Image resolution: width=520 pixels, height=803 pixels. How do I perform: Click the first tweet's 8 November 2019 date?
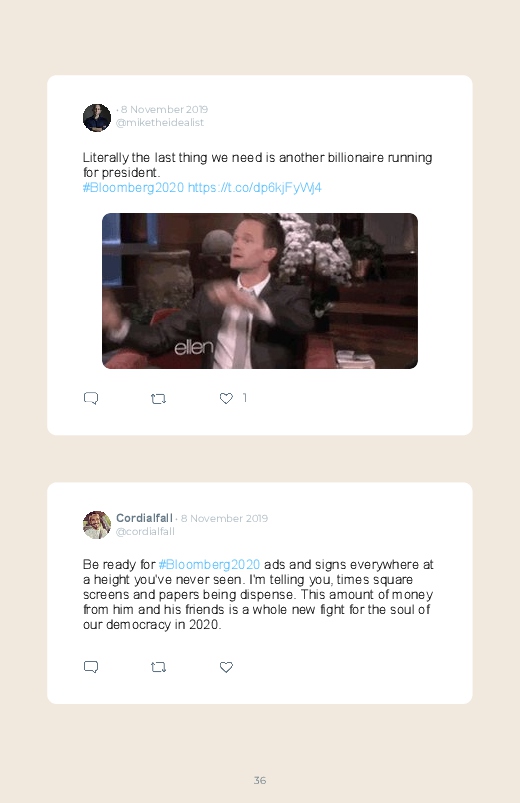164,109
